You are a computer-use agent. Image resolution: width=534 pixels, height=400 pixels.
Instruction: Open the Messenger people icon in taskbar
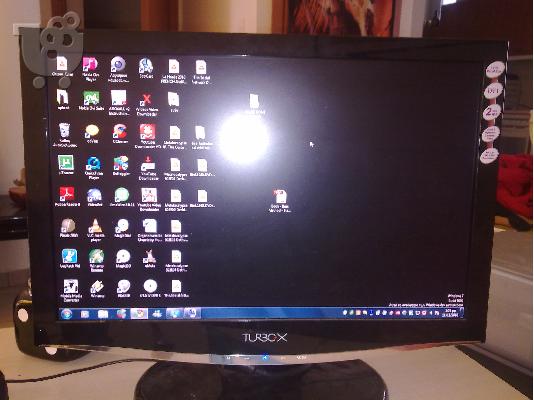coord(157,314)
